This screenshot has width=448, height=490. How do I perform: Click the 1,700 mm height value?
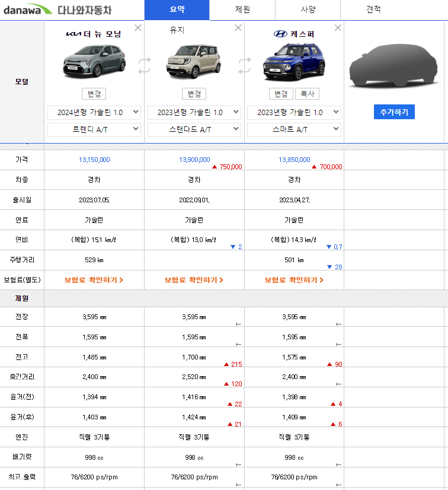pos(194,357)
